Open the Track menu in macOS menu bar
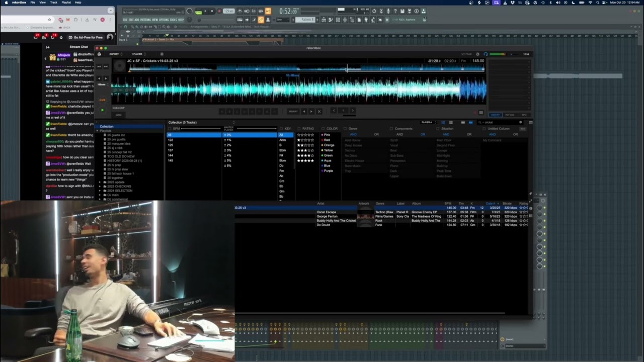The image size is (644, 362). tap(54, 3)
